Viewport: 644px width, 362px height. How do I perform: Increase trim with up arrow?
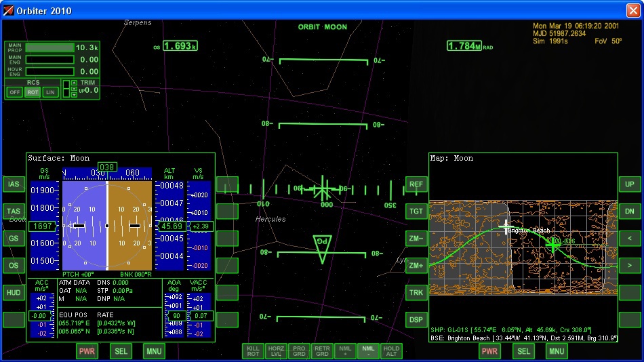pyautogui.click(x=74, y=83)
